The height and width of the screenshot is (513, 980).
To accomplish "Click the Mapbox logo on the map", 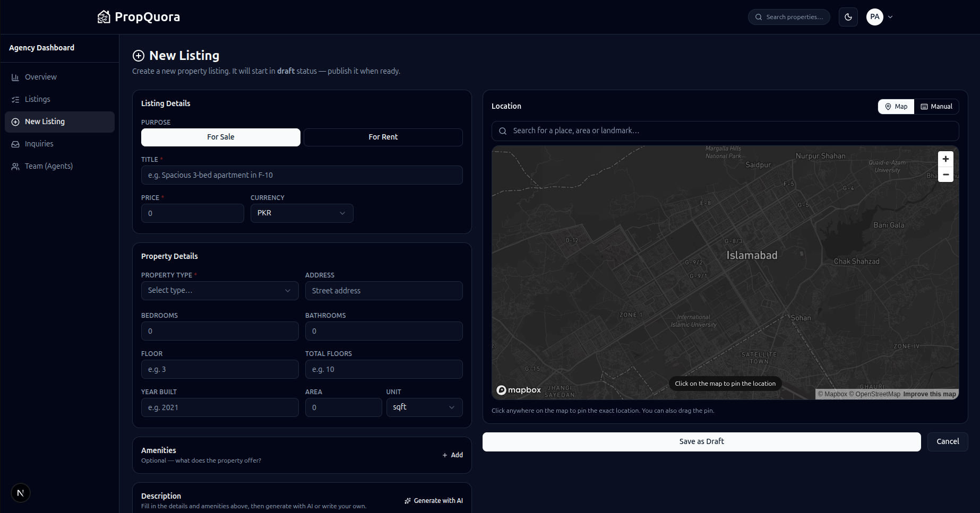I will coord(519,390).
